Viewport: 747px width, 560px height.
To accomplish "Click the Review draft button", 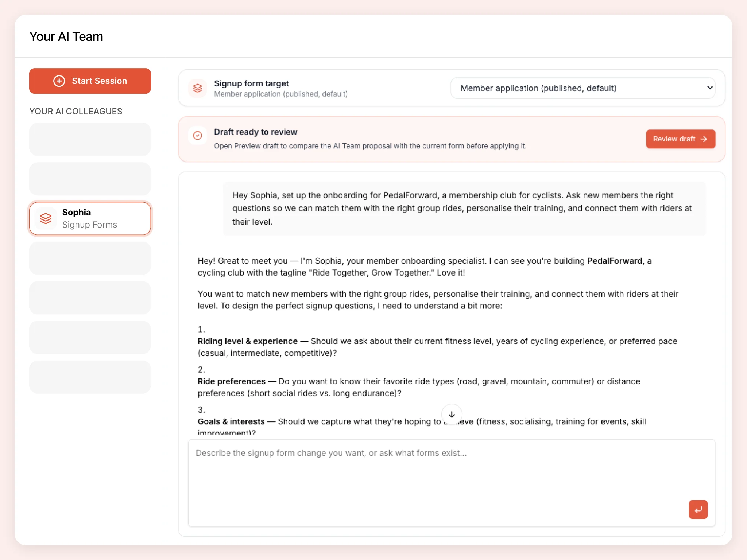I will pos(681,139).
